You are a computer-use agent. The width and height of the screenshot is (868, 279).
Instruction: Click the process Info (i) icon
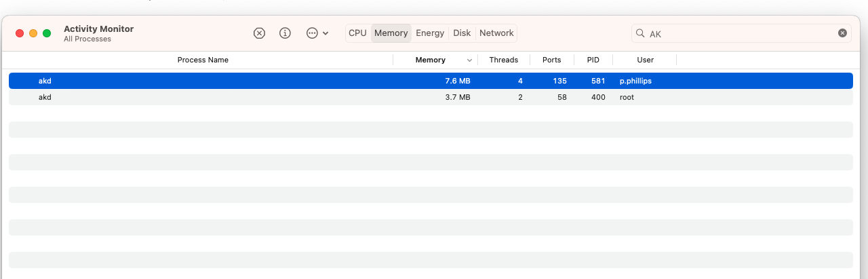[x=285, y=33]
